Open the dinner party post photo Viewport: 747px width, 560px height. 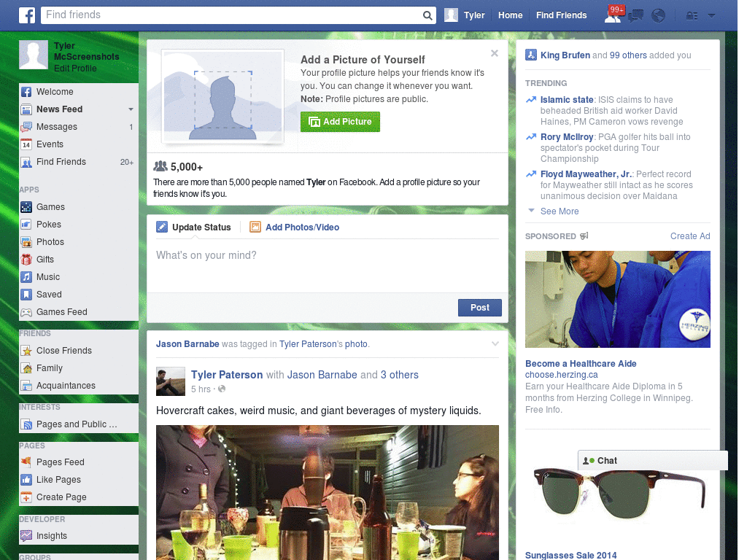tap(328, 492)
